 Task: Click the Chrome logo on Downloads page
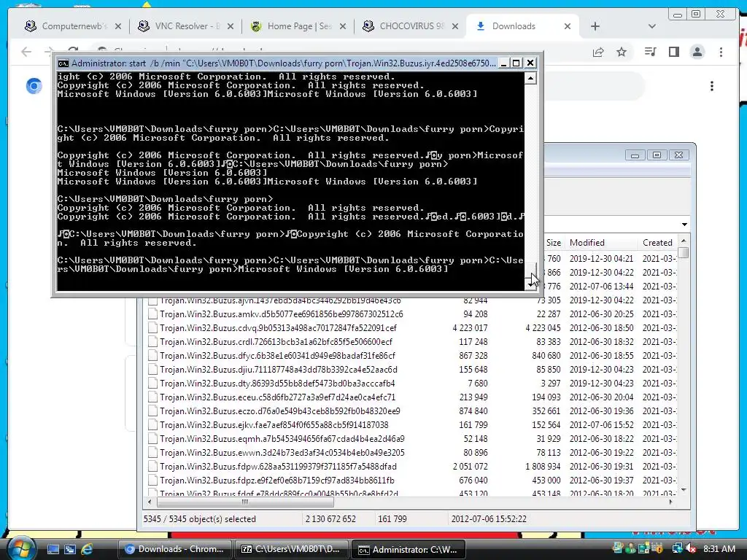pyautogui.click(x=34, y=86)
